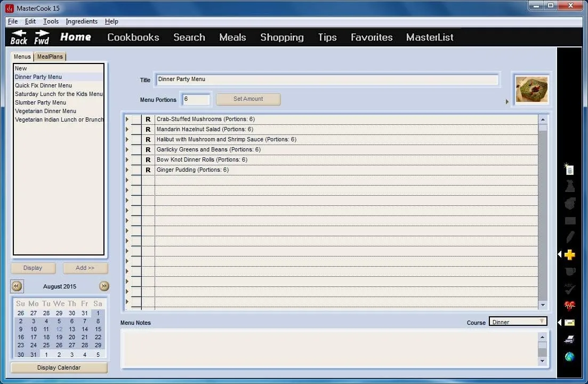Screen dimensions: 588x384
Task: Click previous month arrow beside August 2015
Action: [17, 286]
